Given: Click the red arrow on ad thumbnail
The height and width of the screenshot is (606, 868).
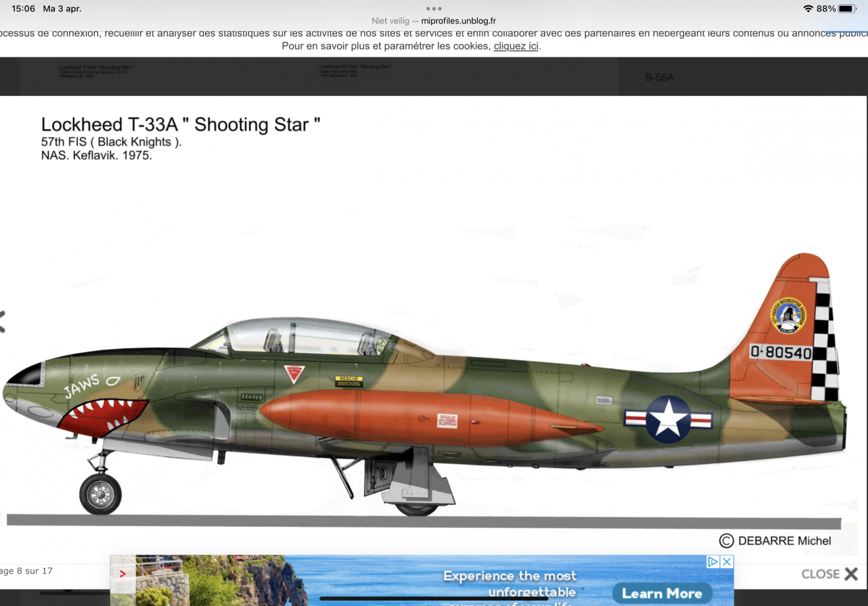Looking at the screenshot, I should point(123,573).
